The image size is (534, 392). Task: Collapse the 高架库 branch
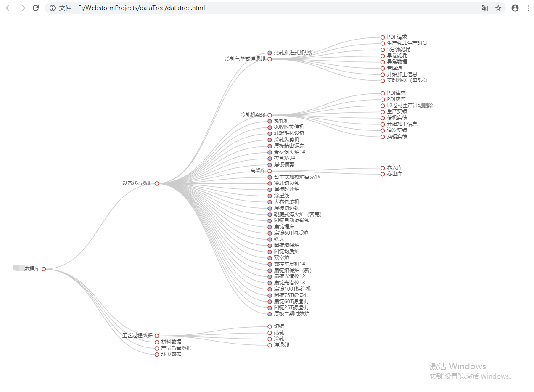coord(270,170)
